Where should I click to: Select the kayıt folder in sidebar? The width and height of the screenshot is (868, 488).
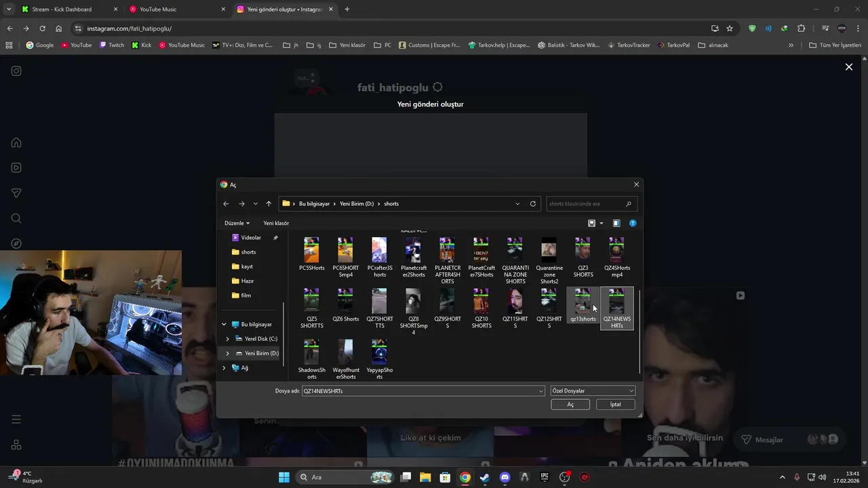click(x=247, y=266)
